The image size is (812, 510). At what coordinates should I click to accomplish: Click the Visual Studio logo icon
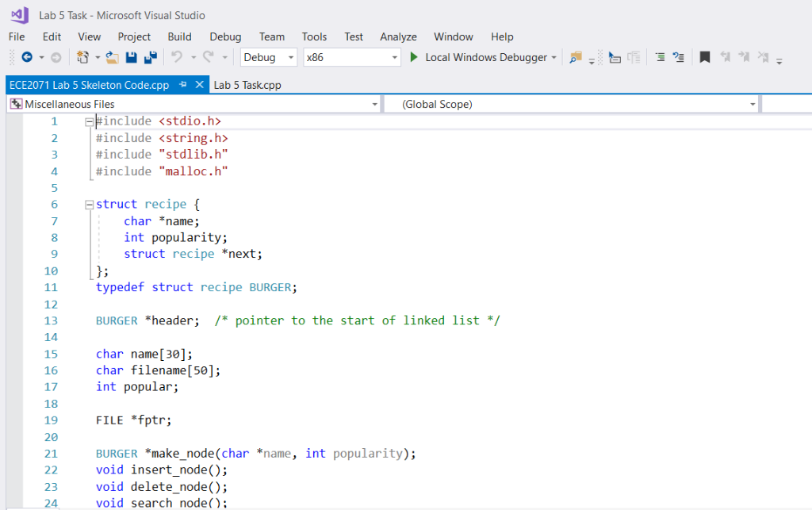[20, 15]
